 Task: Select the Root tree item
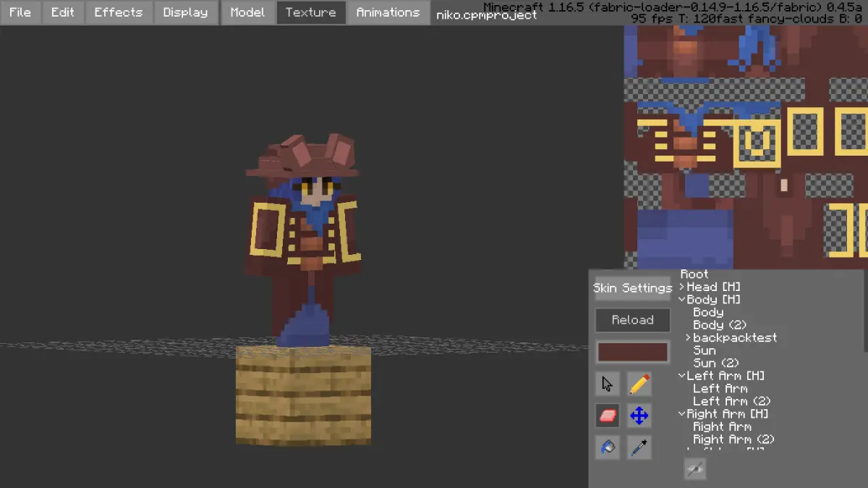tap(694, 274)
